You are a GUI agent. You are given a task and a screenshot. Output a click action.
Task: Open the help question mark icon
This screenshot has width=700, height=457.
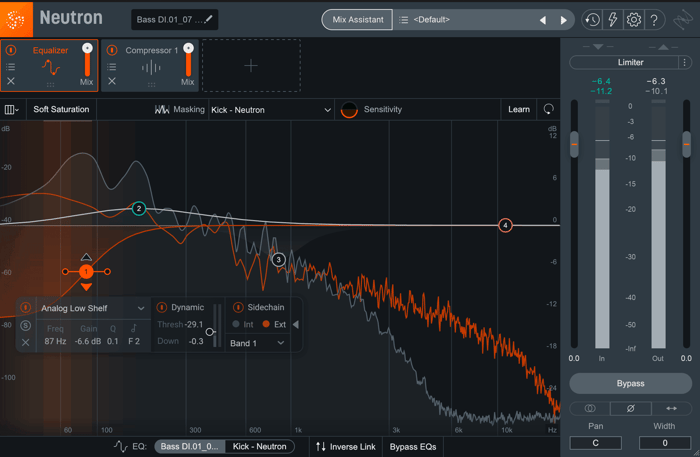654,20
